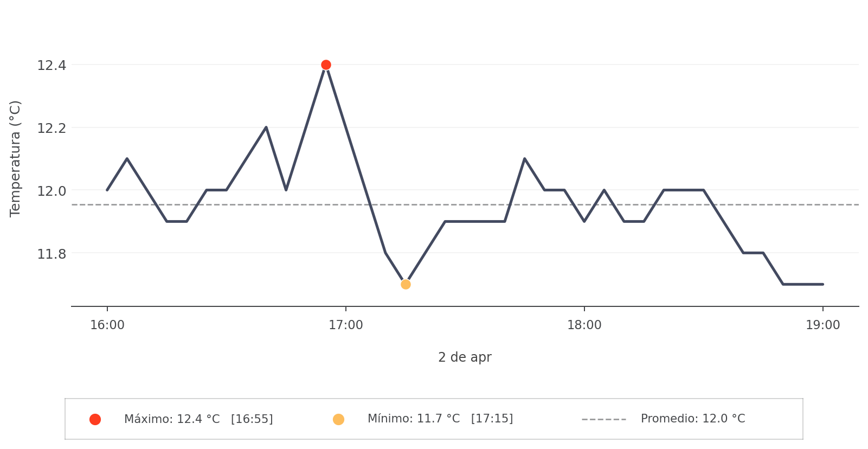
Task: Click the 12.4 y-axis tick label
Action: coord(52,66)
